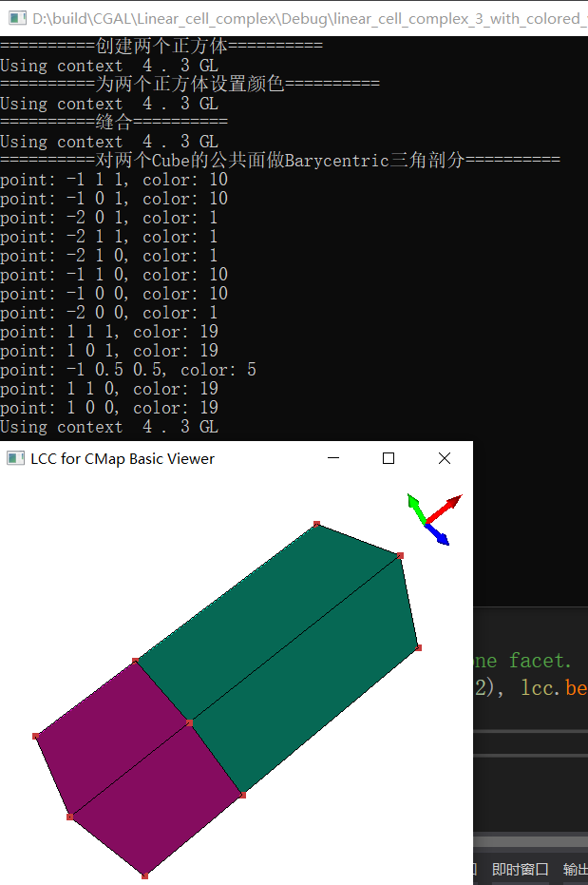The height and width of the screenshot is (885, 588).
Task: Maximize the LCC for CMap Basic Viewer window
Action: click(x=389, y=458)
